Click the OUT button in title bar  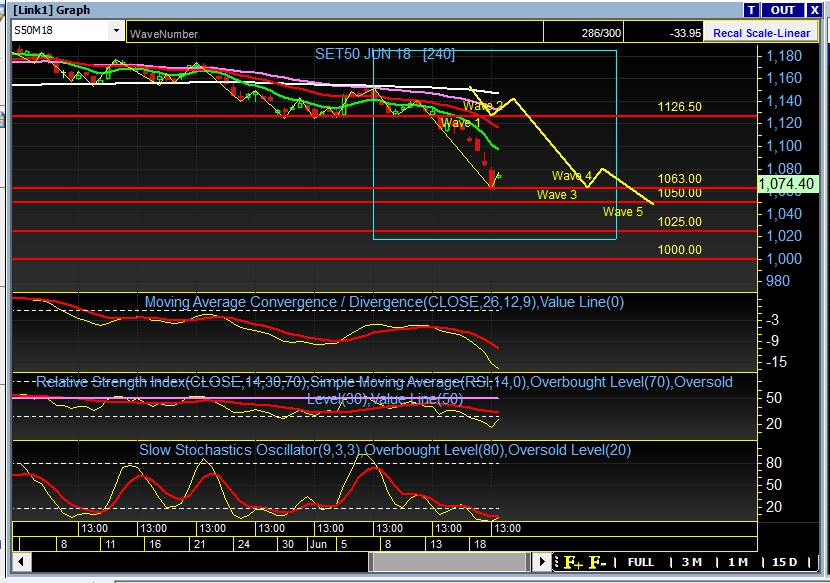782,10
